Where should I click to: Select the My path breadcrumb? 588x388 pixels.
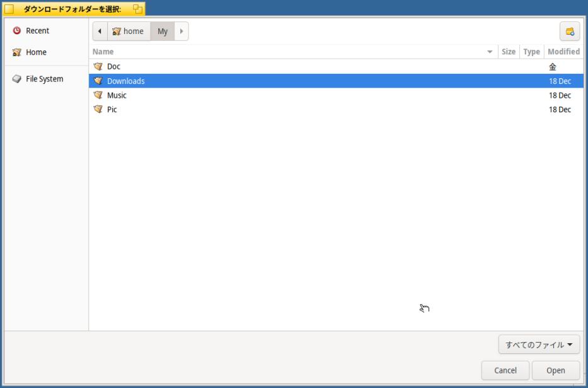coord(163,31)
